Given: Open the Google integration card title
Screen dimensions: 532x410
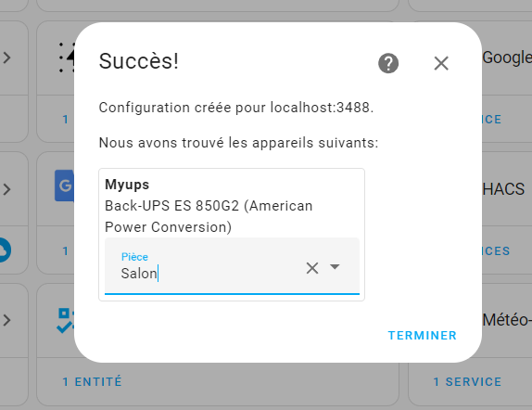Looking at the screenshot, I should click(x=507, y=58).
